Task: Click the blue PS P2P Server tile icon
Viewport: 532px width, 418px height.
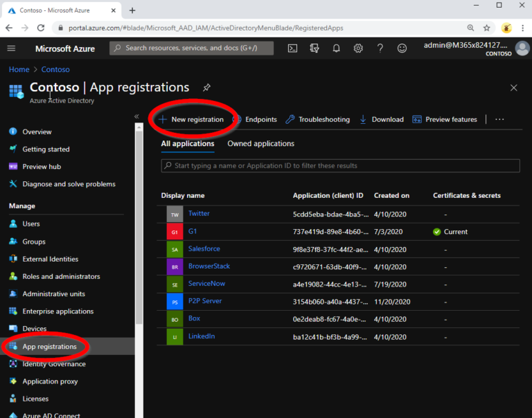Action: click(x=175, y=302)
